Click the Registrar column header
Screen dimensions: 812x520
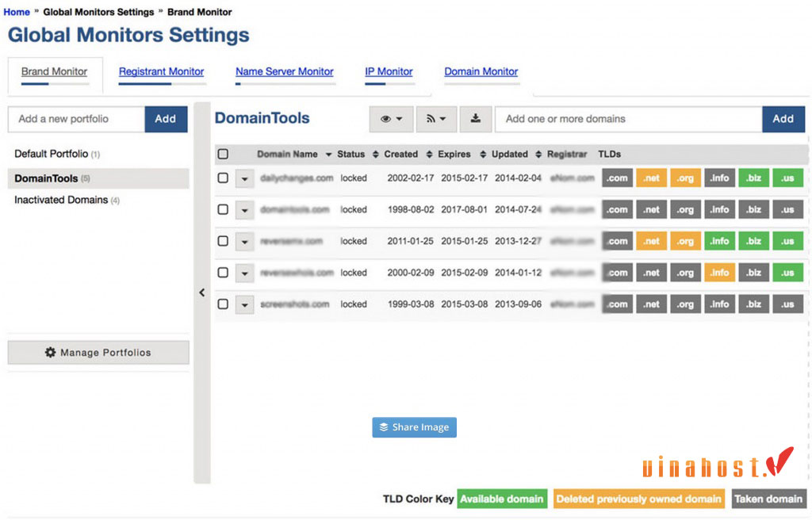point(567,155)
